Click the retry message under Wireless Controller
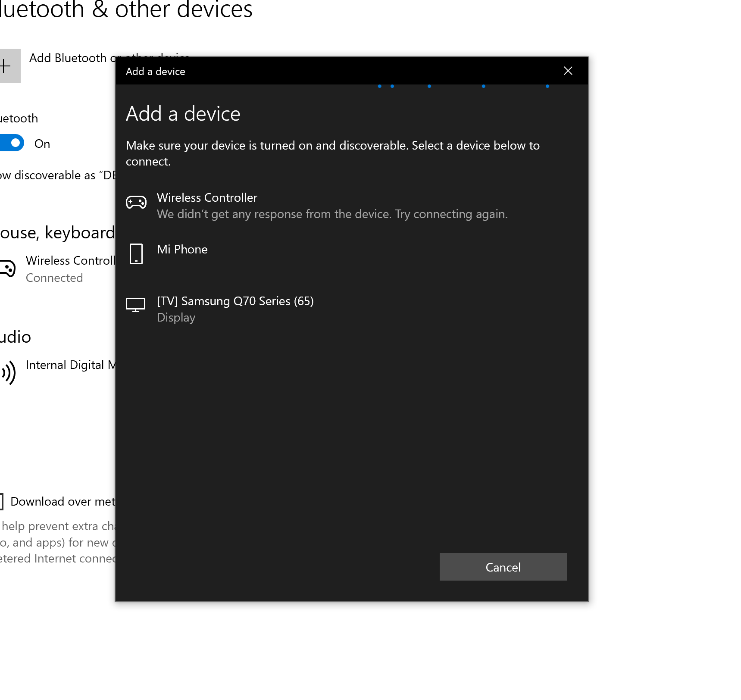Screen dimensions: 741x700 [332, 214]
